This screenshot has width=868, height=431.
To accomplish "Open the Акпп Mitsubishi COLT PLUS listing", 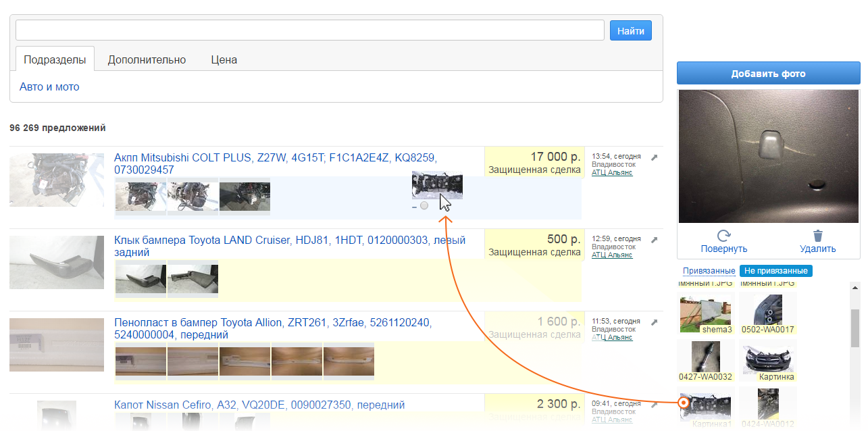I will tap(276, 163).
